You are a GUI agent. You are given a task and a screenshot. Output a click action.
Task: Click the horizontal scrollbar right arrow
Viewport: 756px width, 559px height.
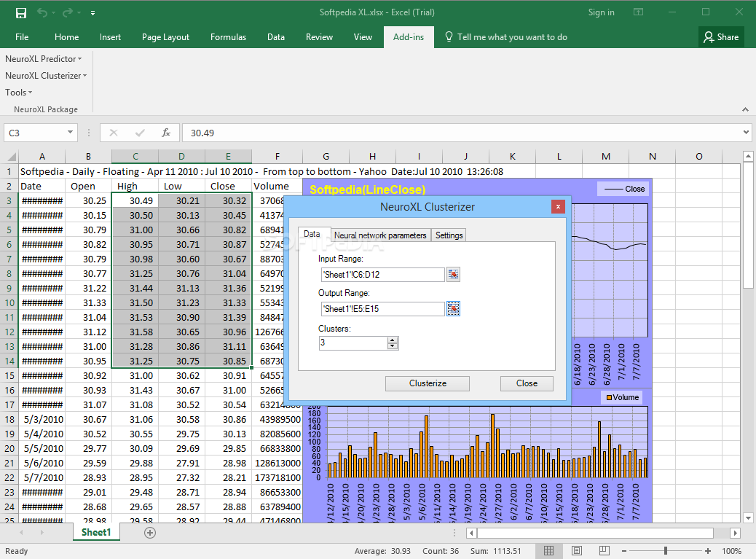point(735,533)
